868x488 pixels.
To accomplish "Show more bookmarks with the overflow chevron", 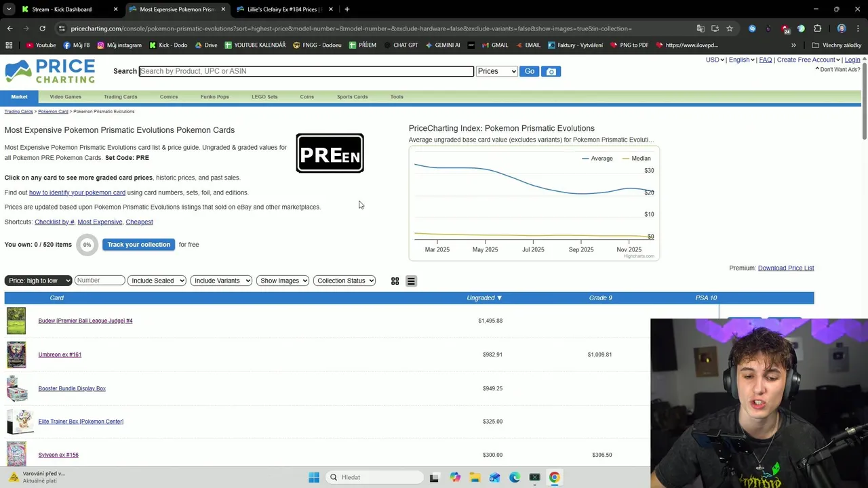I will 793,45.
